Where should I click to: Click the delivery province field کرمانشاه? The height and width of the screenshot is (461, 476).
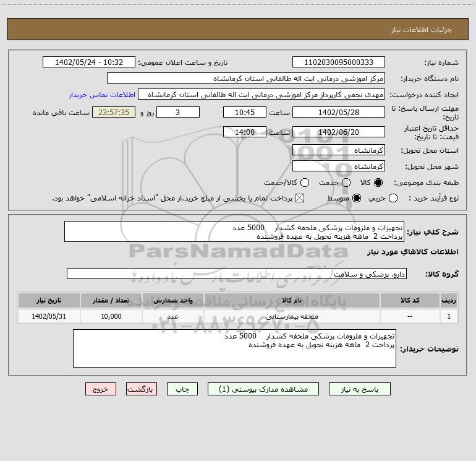[x=339, y=150]
